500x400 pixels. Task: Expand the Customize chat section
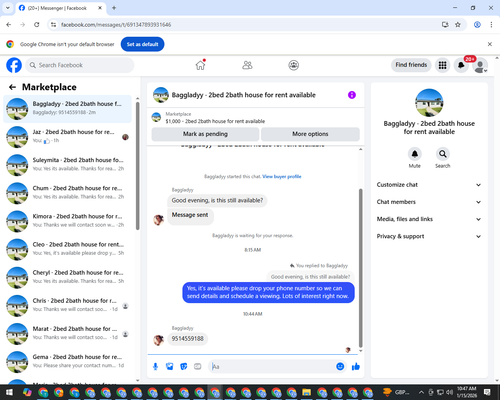click(429, 185)
